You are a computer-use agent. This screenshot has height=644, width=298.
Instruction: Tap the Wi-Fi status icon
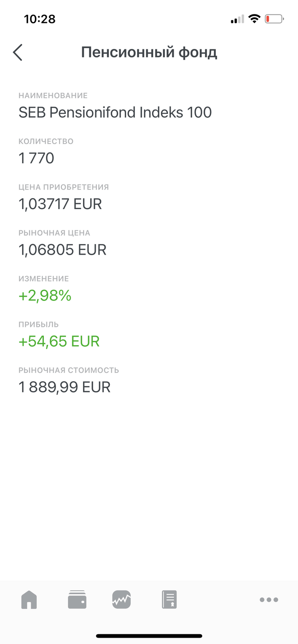coord(255,19)
